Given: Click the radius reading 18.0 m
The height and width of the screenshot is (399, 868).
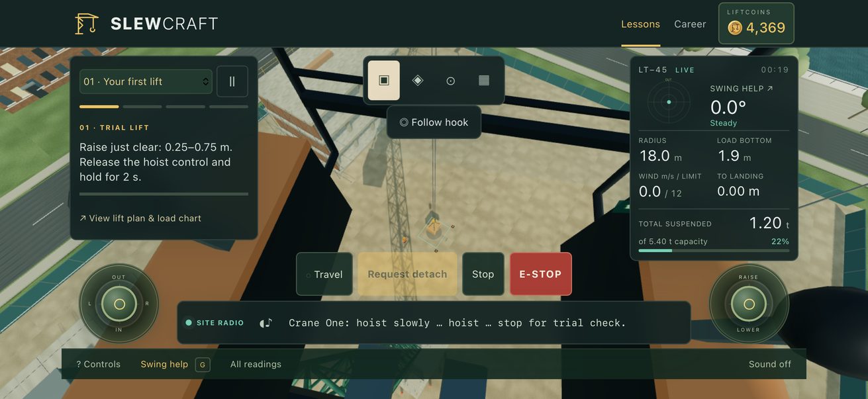Looking at the screenshot, I should tap(661, 156).
